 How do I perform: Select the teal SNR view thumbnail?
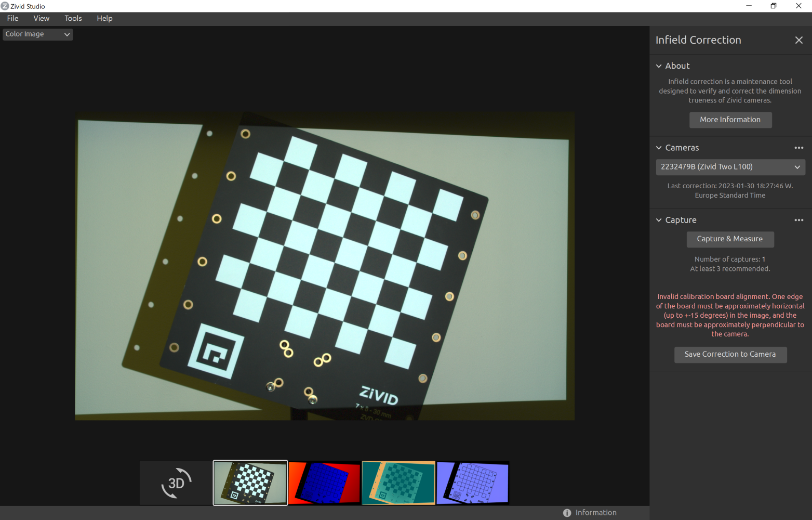(398, 483)
